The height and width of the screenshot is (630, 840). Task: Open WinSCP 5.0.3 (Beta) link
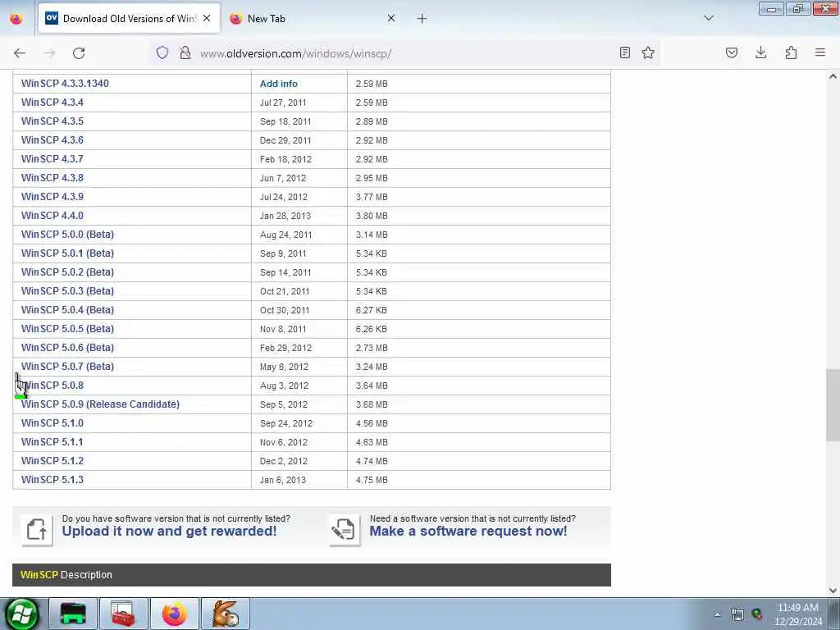click(67, 291)
